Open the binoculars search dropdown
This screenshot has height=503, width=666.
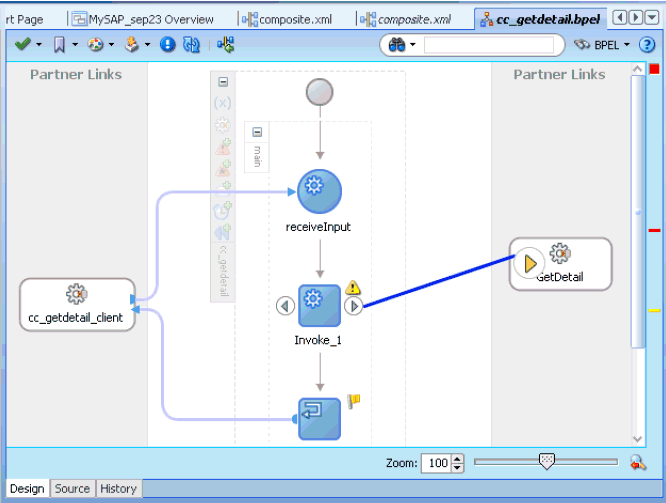click(x=402, y=45)
